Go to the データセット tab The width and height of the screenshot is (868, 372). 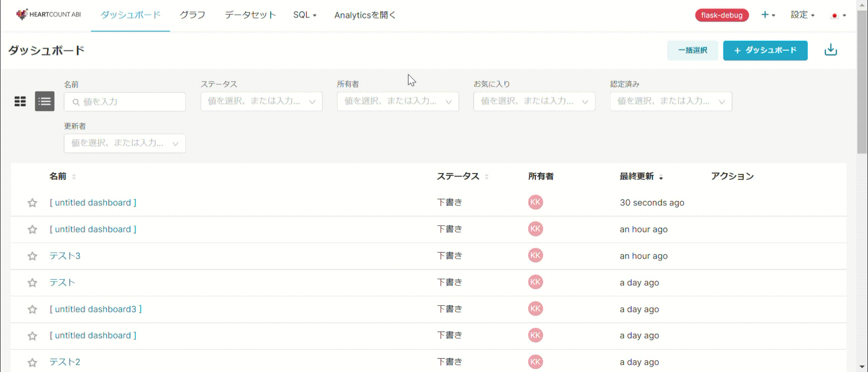[x=250, y=15]
